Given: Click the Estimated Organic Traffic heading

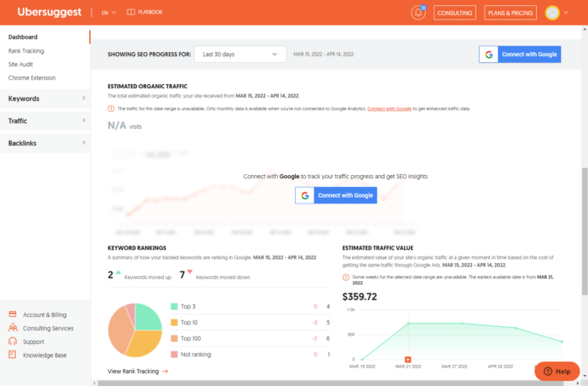Looking at the screenshot, I should 147,86.
